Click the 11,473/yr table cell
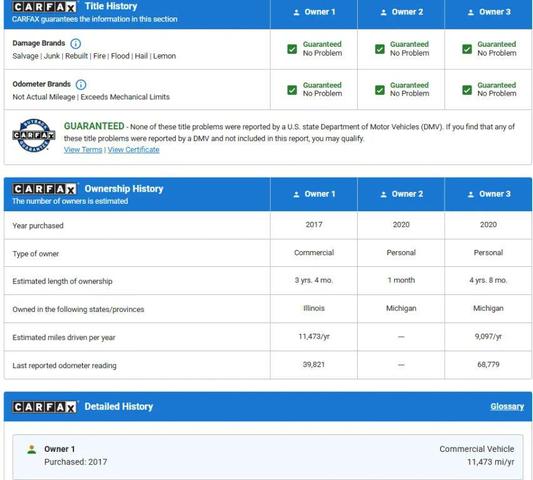 (x=314, y=337)
